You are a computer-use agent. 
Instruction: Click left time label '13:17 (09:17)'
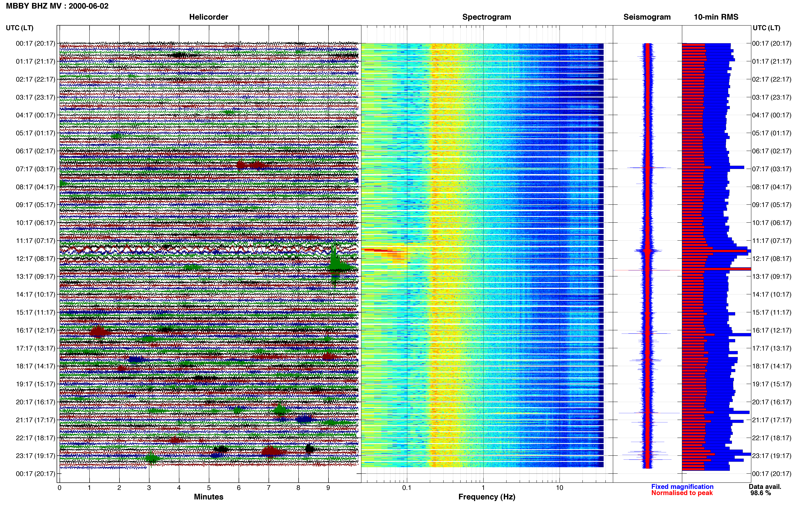tap(36, 277)
